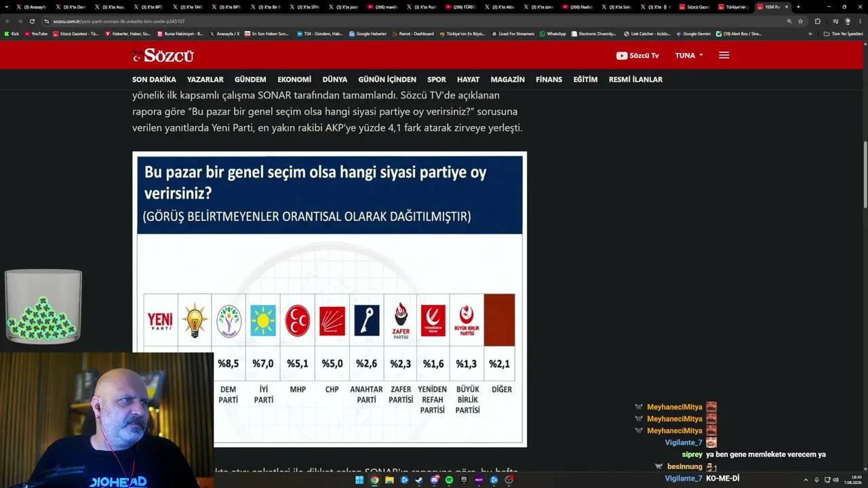Image resolution: width=868 pixels, height=488 pixels.
Task: Open volume control in system tray
Action: point(835,480)
